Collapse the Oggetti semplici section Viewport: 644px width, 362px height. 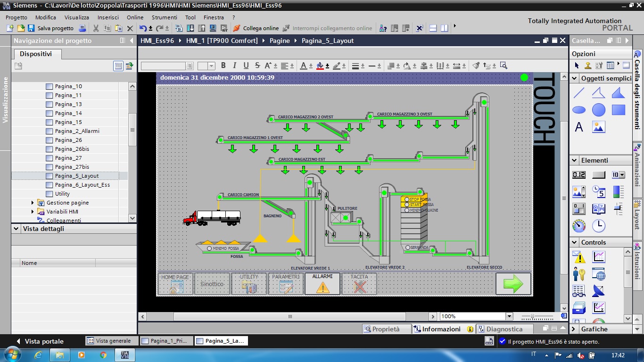(x=574, y=79)
